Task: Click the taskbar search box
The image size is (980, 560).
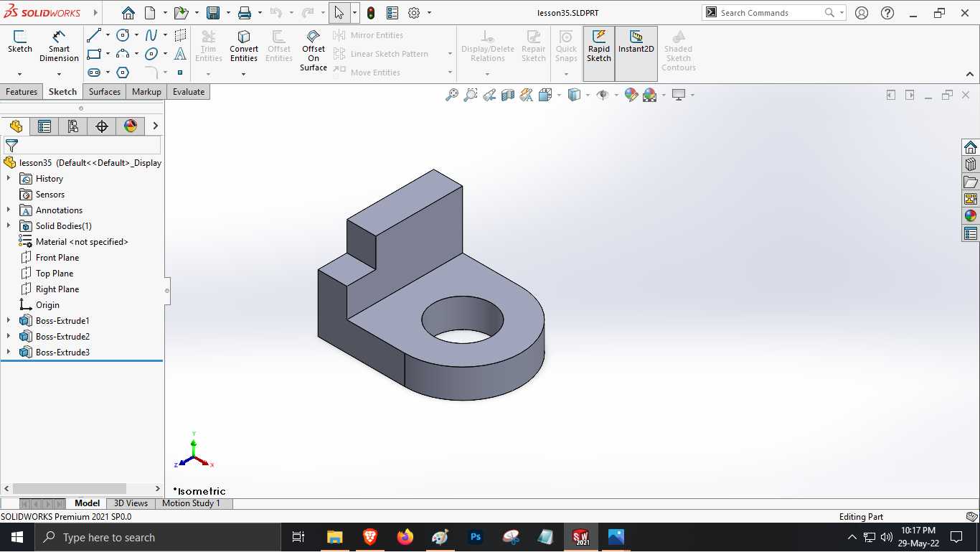Action: [157, 537]
